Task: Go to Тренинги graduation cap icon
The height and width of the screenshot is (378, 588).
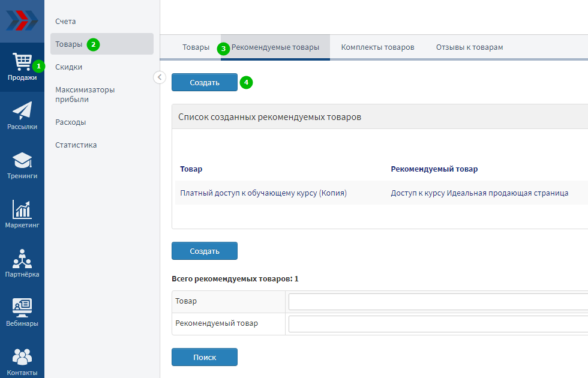Action: (x=22, y=165)
